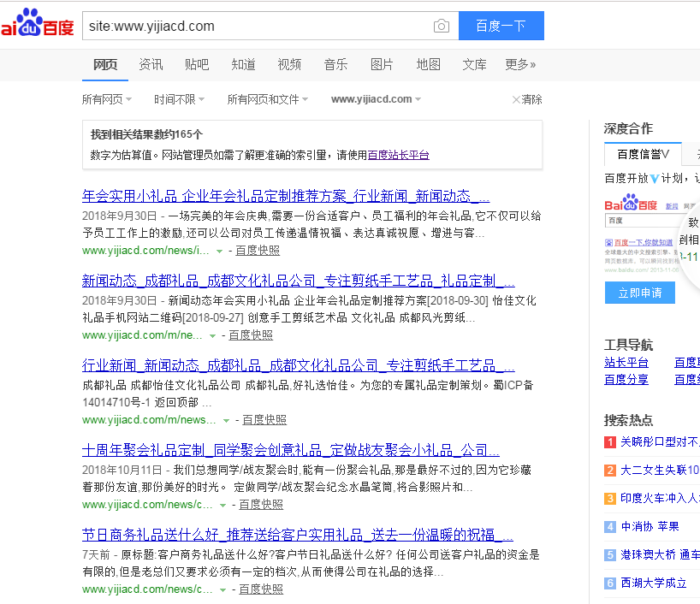The width and height of the screenshot is (700, 604).
Task: Open 百度快照 for the 年会实用小礼品 result
Action: click(258, 251)
